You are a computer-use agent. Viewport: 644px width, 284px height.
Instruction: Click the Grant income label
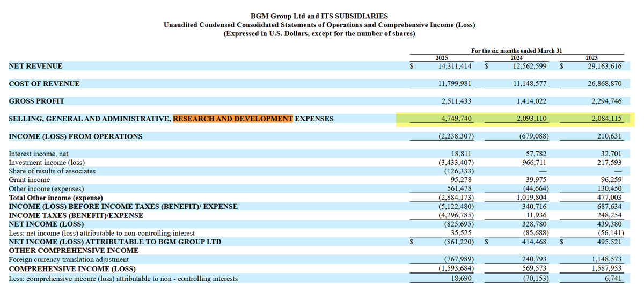(x=30, y=180)
